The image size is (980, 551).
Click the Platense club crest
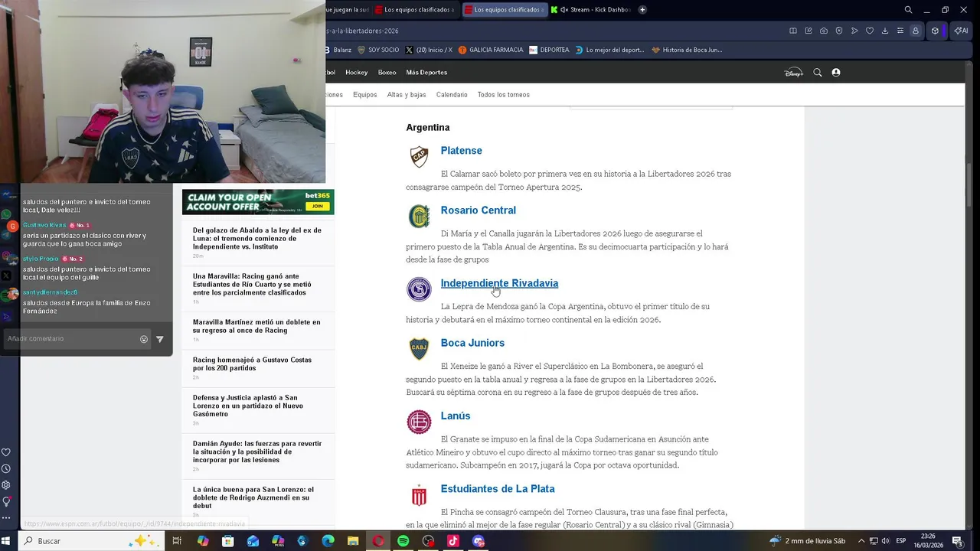pyautogui.click(x=419, y=157)
